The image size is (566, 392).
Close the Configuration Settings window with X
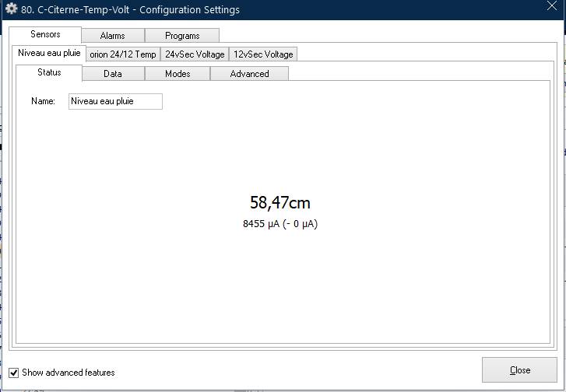[x=552, y=5]
